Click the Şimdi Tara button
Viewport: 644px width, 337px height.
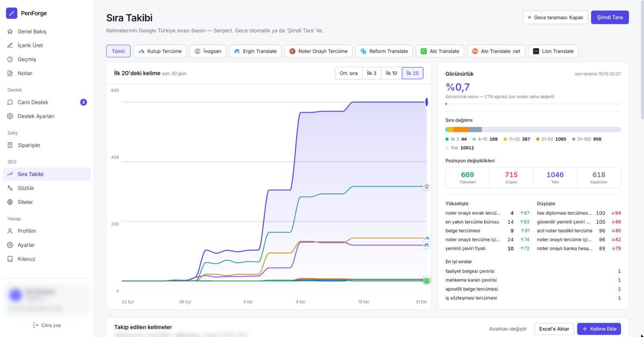click(x=610, y=17)
